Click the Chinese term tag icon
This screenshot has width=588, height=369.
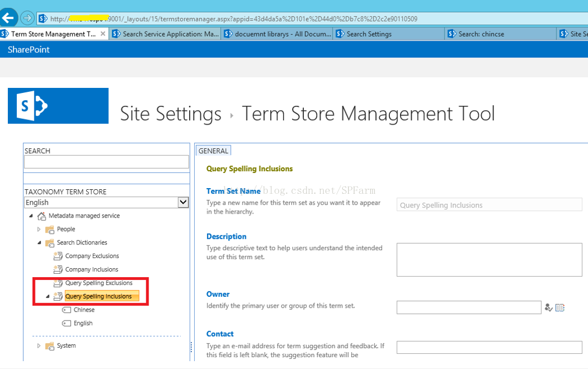click(66, 310)
